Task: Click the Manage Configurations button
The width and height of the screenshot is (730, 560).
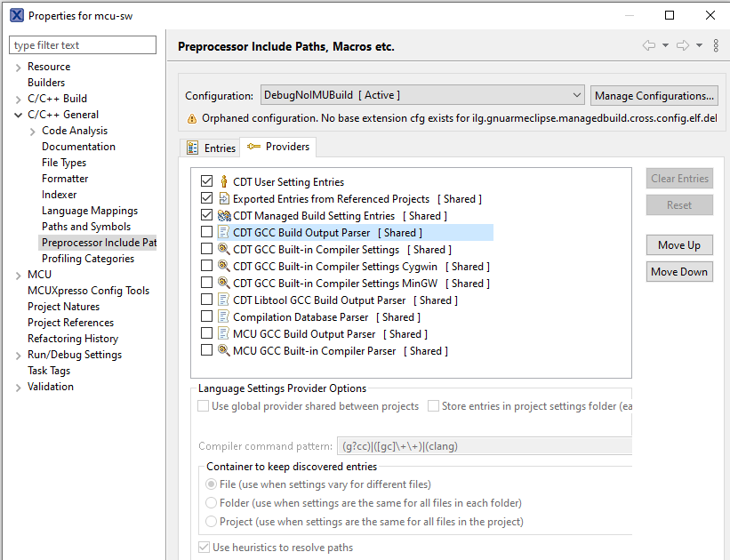Action: (654, 95)
